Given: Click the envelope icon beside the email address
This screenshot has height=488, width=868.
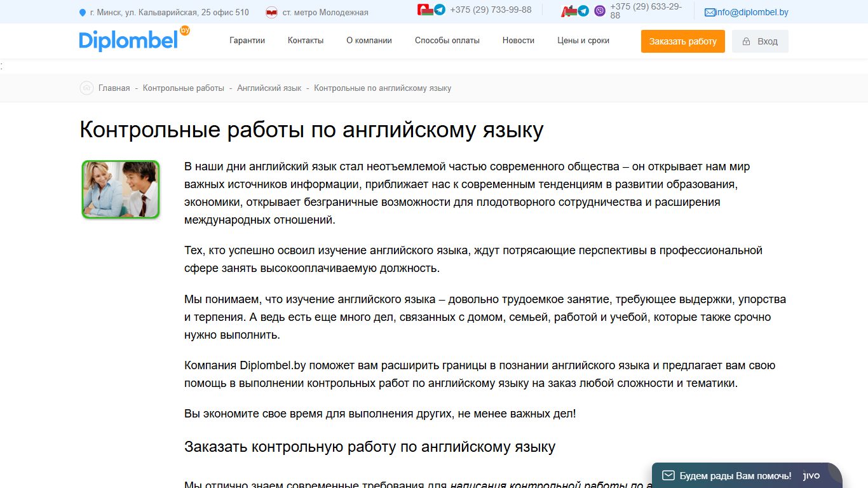Looking at the screenshot, I should coord(710,12).
